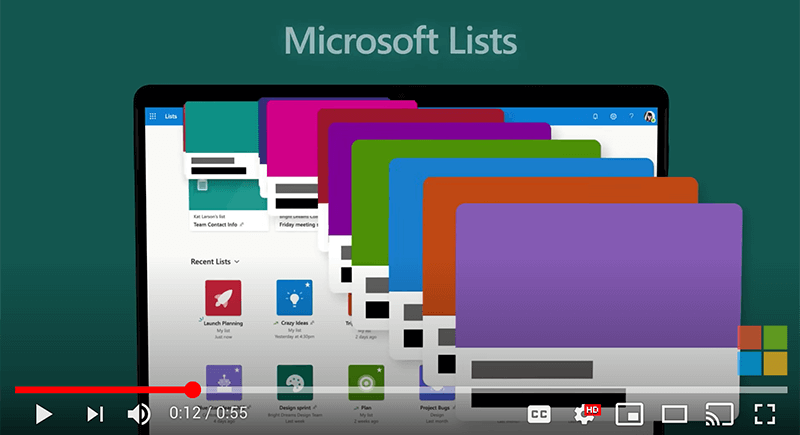
Task: Open video quality settings gear
Action: [584, 414]
